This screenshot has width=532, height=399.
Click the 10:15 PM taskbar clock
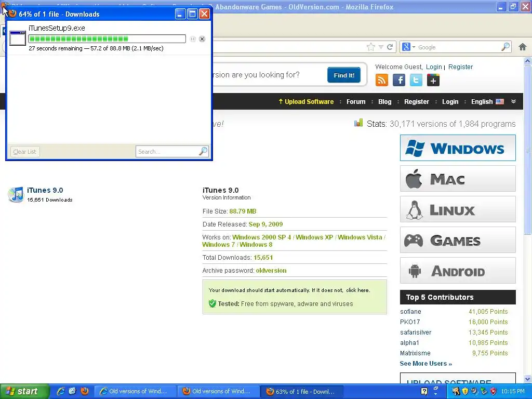[513, 391]
